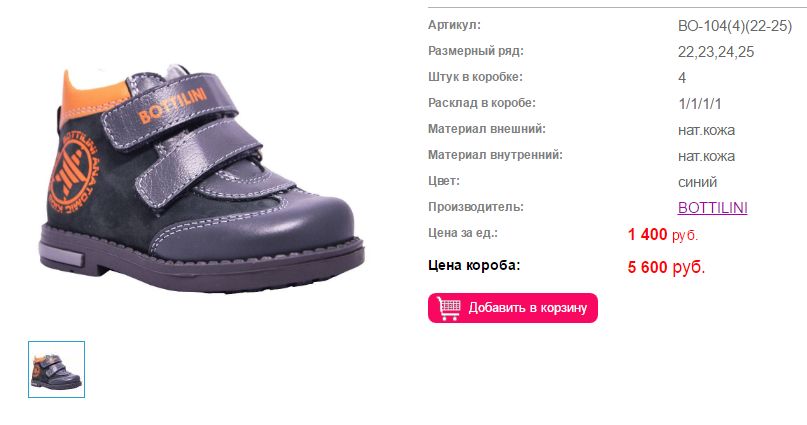The width and height of the screenshot is (807, 425).
Task: Click the size range value 22,23,24,25
Action: [x=716, y=52]
